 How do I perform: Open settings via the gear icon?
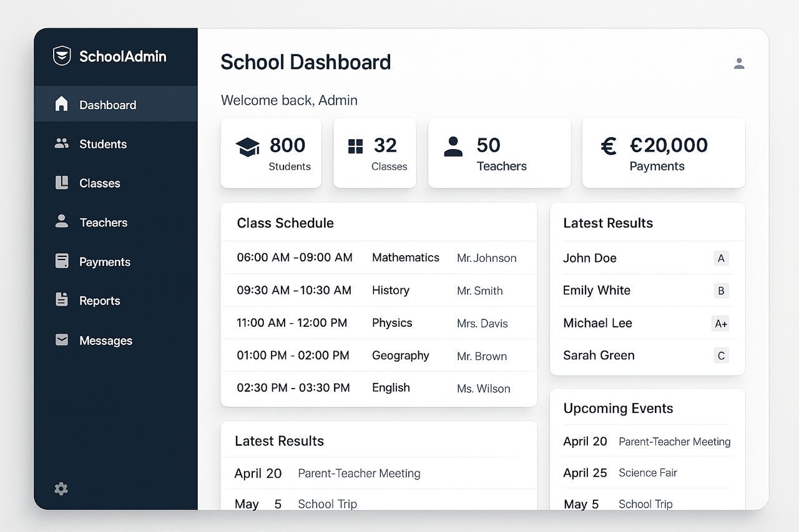pyautogui.click(x=61, y=489)
